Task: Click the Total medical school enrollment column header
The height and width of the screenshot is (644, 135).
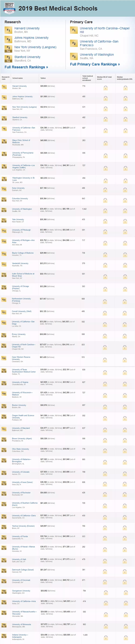Action: [88, 78]
